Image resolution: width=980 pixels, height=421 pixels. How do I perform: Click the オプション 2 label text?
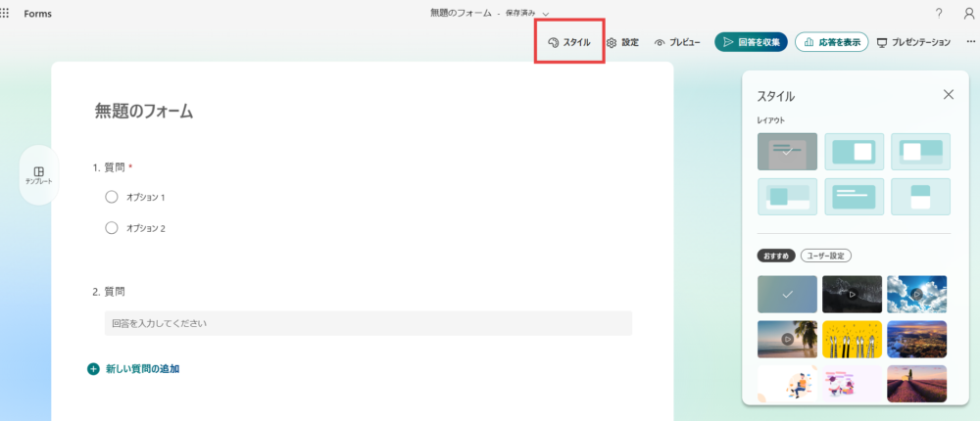146,228
